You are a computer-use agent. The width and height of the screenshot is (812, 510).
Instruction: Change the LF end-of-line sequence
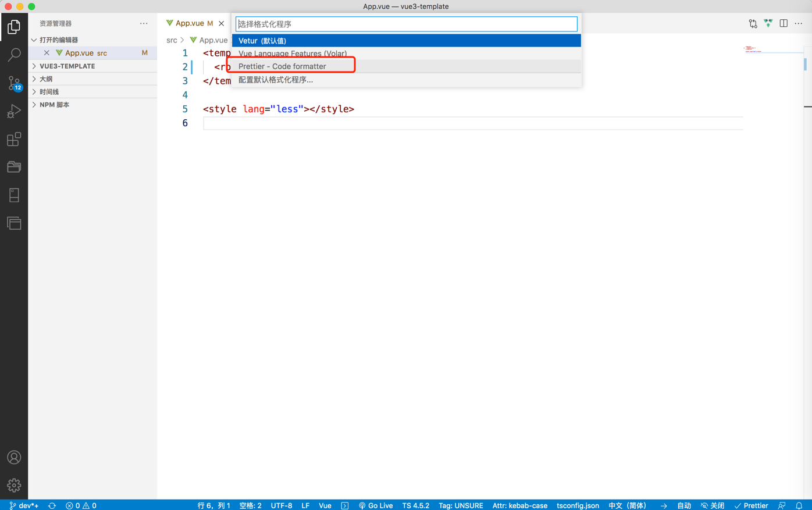coord(305,505)
